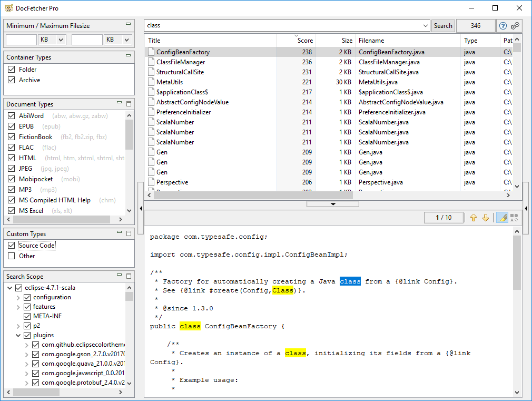The image size is (532, 401).
Task: Open the minimum filesize unit dropdown
Action: [x=61, y=40]
